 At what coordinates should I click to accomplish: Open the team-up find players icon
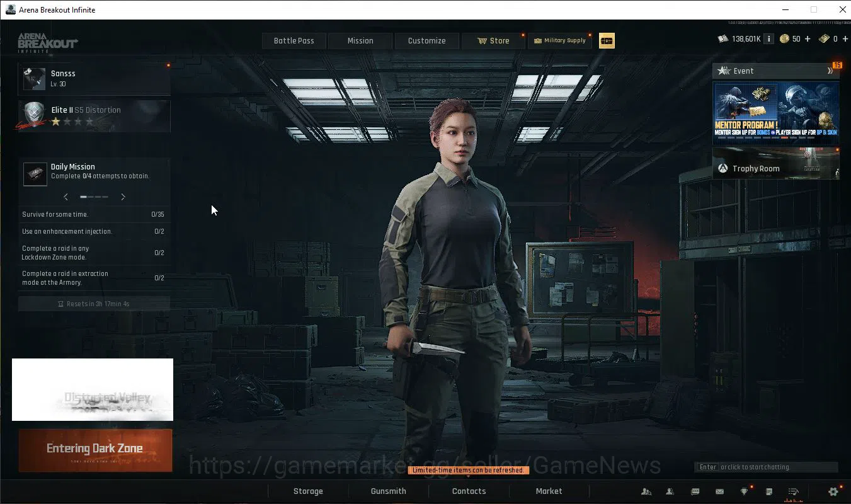(x=646, y=491)
